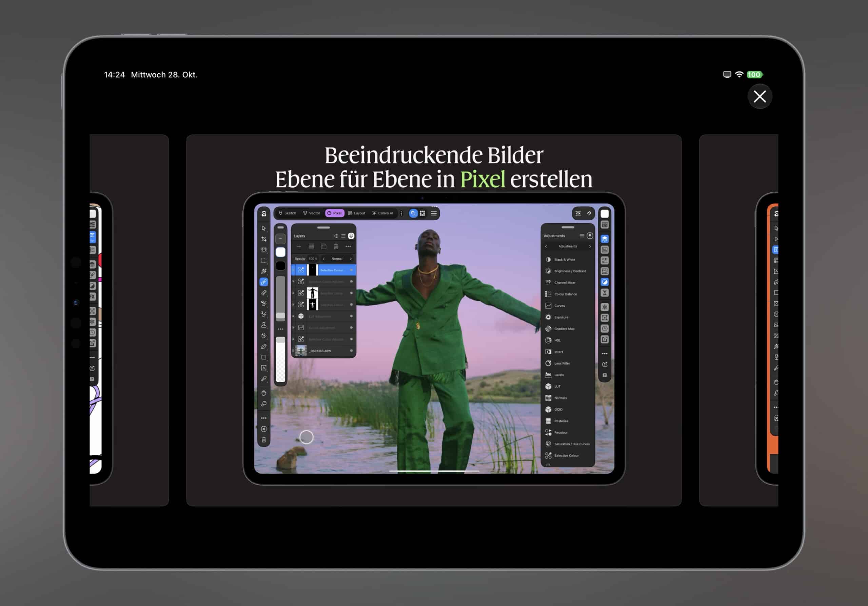This screenshot has width=868, height=606.
Task: Open Layers panel three-dots more options
Action: pyautogui.click(x=348, y=247)
